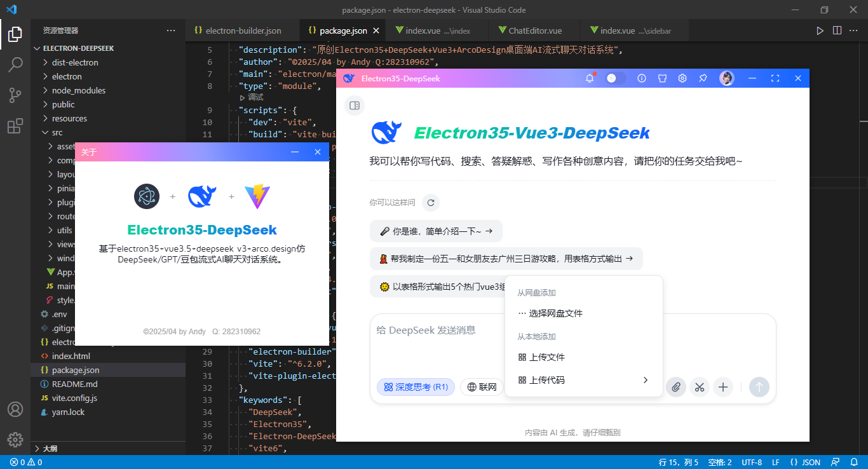Click the send arrow button
868x469 pixels.
tap(759, 387)
